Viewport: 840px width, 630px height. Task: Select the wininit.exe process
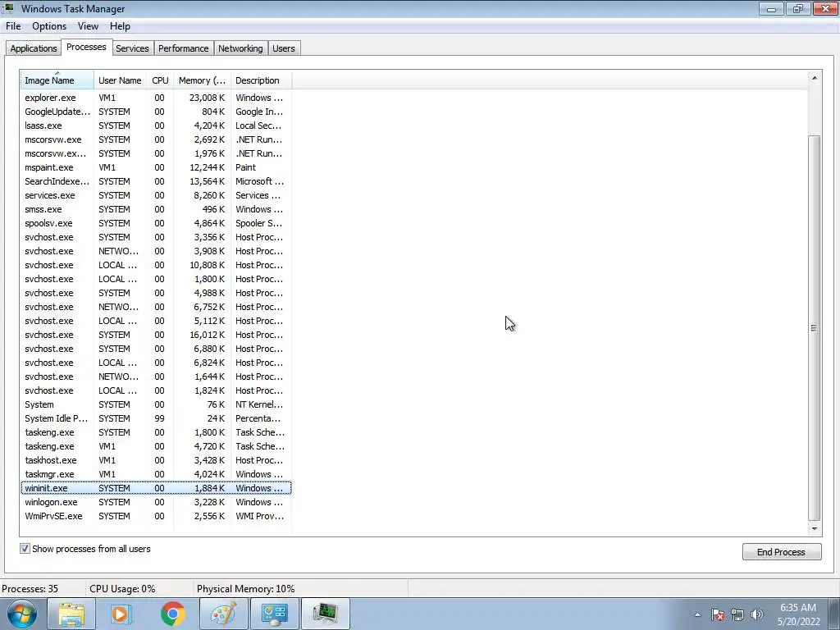tap(156, 488)
